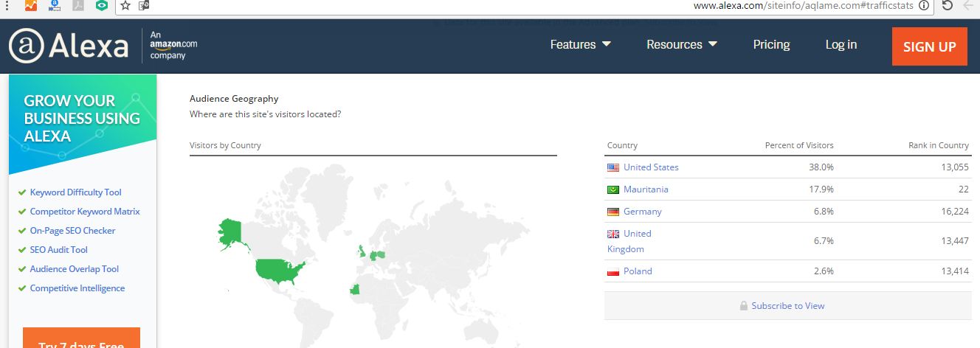This screenshot has width=980, height=348.
Task: Click the rank value 13,414
Action: pos(954,271)
